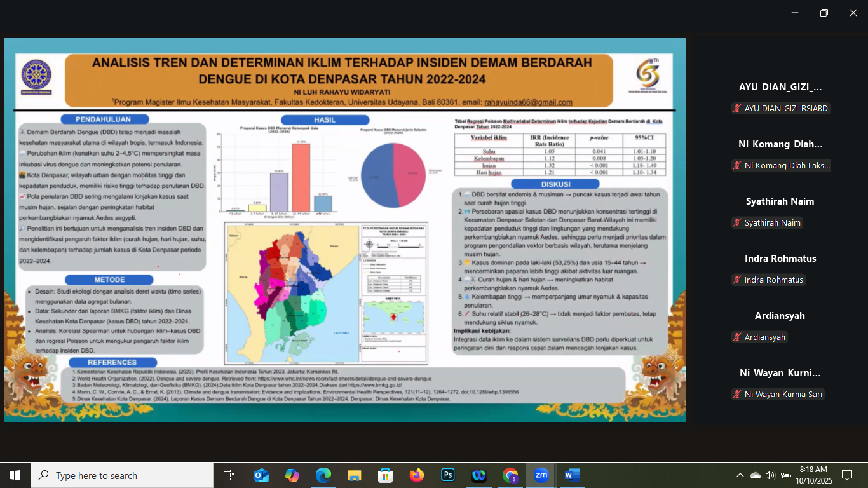Screen dimensions: 868x488
Task: Open the Windows Start menu
Action: click(15, 475)
